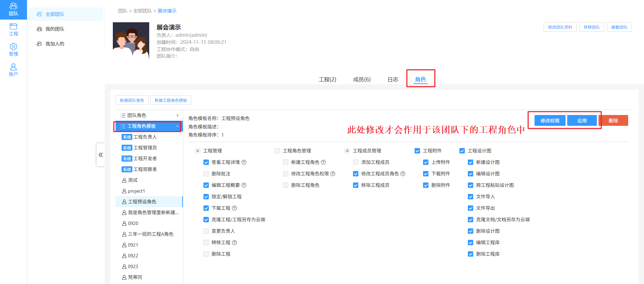
Task: Collapse the sidebar with double-chevron handle
Action: [101, 155]
